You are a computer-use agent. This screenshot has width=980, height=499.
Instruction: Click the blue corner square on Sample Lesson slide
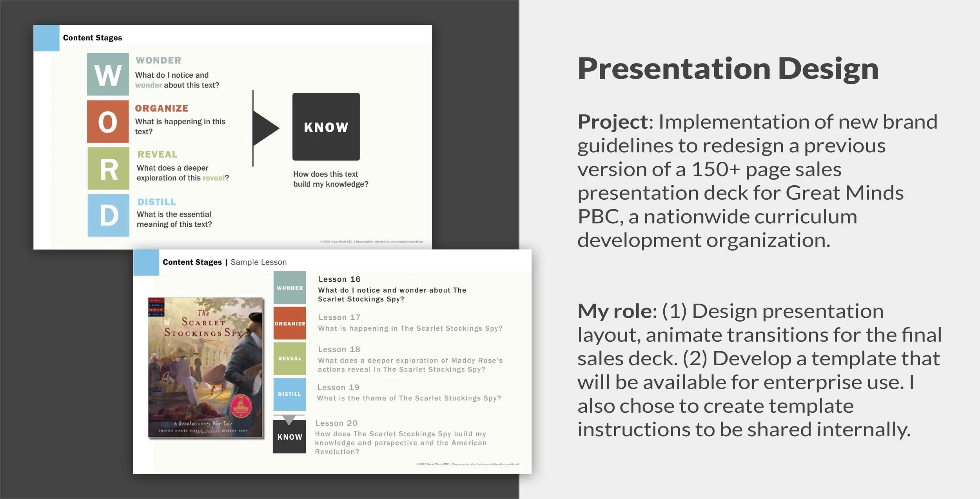146,262
